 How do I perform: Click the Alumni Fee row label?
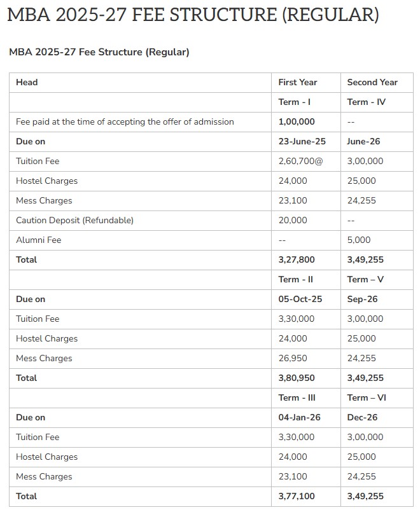(x=38, y=240)
